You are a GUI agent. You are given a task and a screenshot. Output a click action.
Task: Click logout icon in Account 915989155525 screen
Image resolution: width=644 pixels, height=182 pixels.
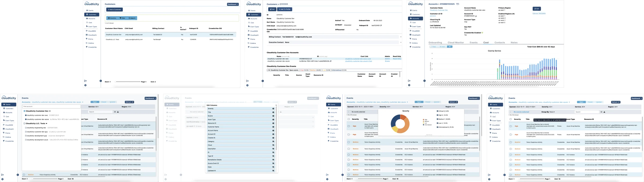pyautogui.click(x=409, y=81)
